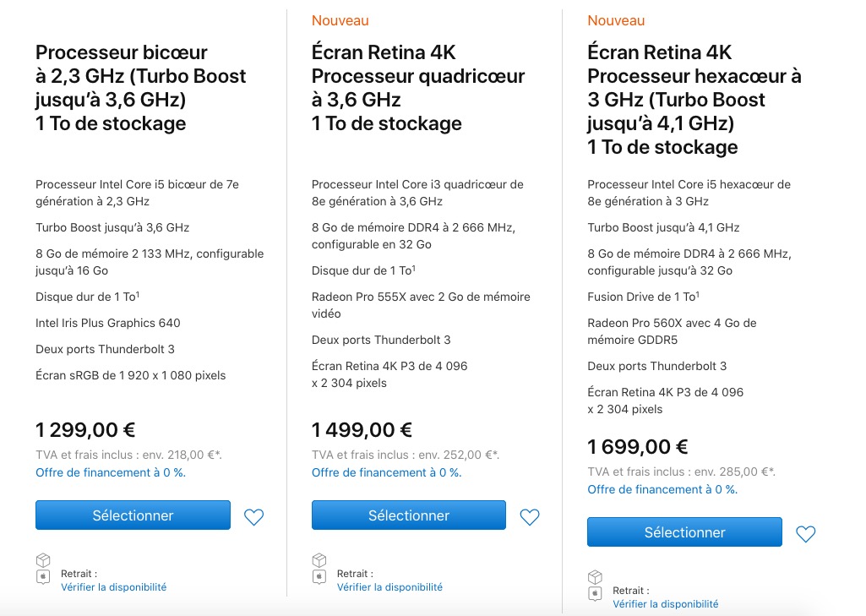Check pickup availability for the bicœur model
The height and width of the screenshot is (616, 866).
114,586
